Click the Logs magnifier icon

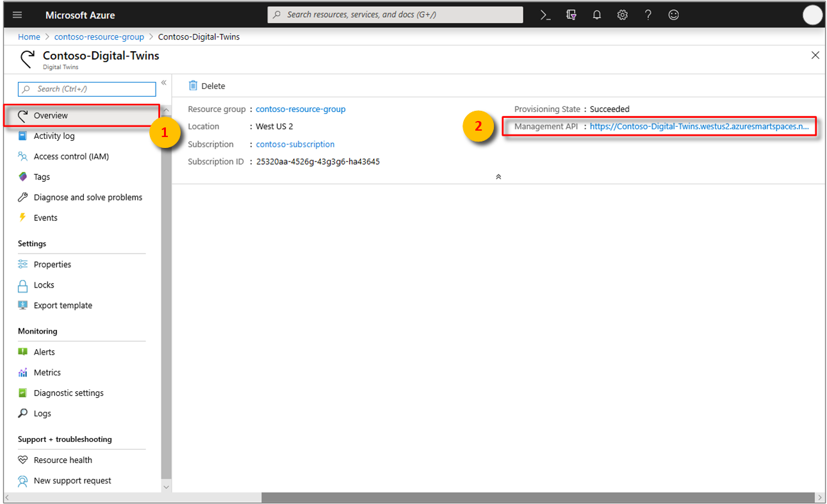pyautogui.click(x=23, y=414)
